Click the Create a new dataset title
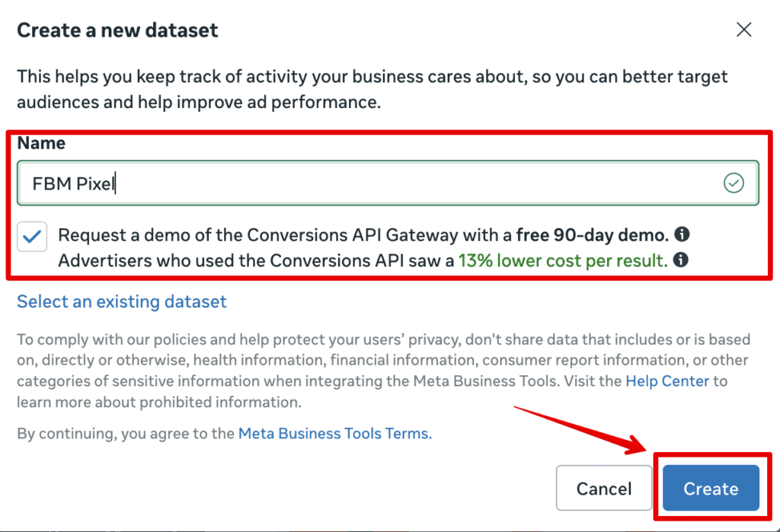The width and height of the screenshot is (780, 532). [117, 30]
